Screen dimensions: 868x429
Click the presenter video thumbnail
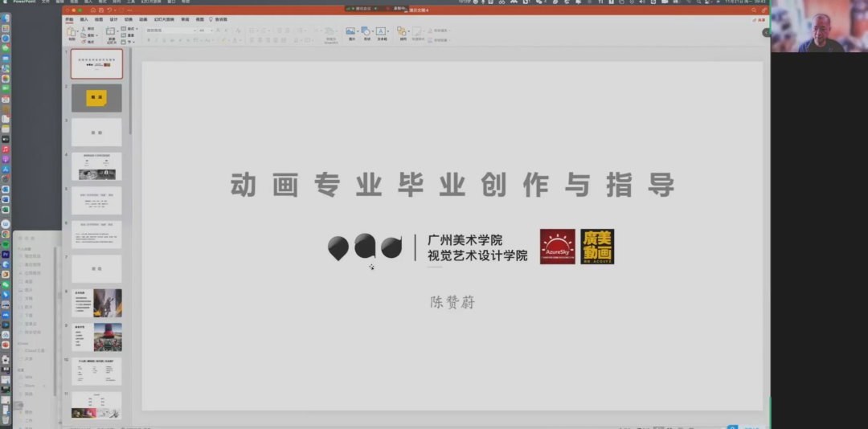pyautogui.click(x=819, y=27)
